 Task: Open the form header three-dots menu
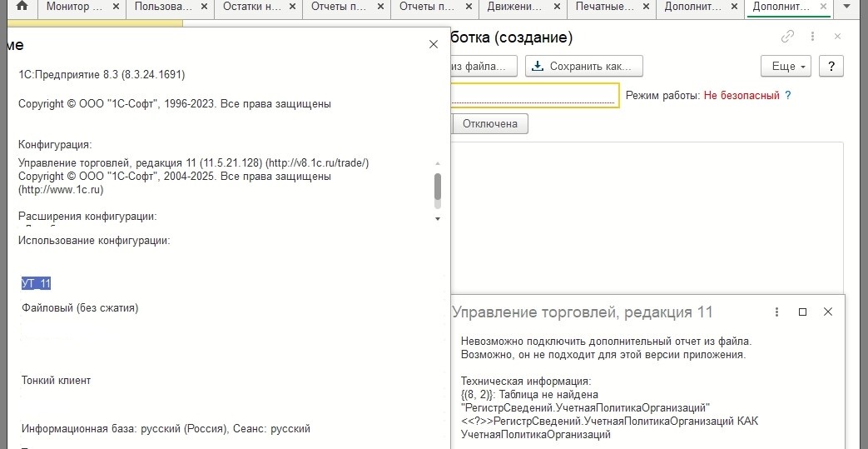(x=812, y=37)
